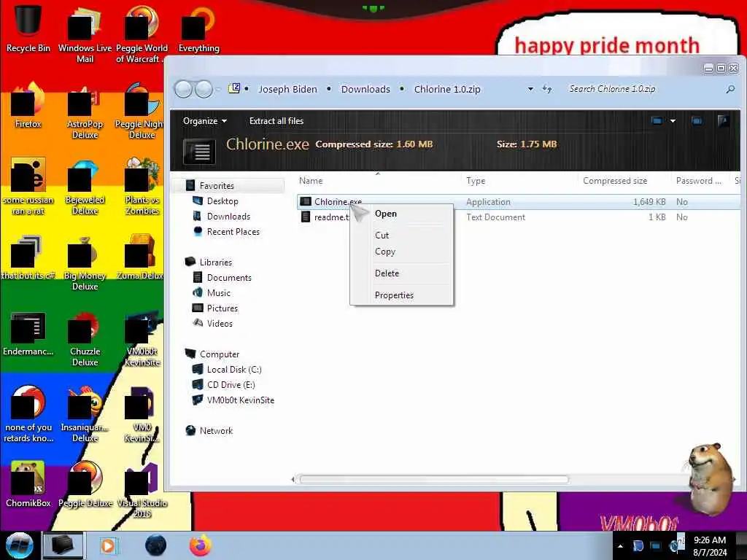Screen dimensions: 747x560
Task: Click Chlorine 1.0.zip in address path
Action: point(447,89)
